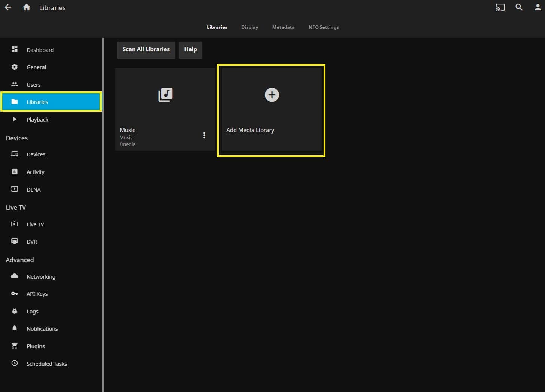Open the Cast to device icon
Viewport: 545px width, 392px height.
pos(500,7)
